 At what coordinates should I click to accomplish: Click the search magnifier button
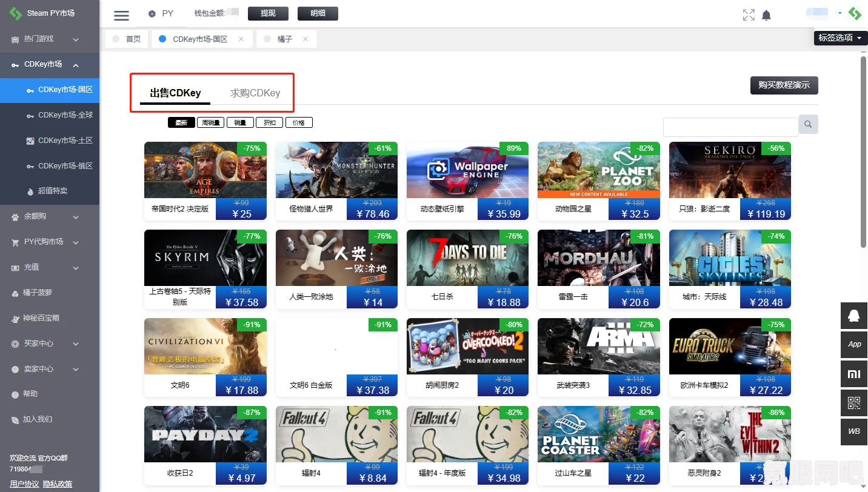click(x=808, y=124)
